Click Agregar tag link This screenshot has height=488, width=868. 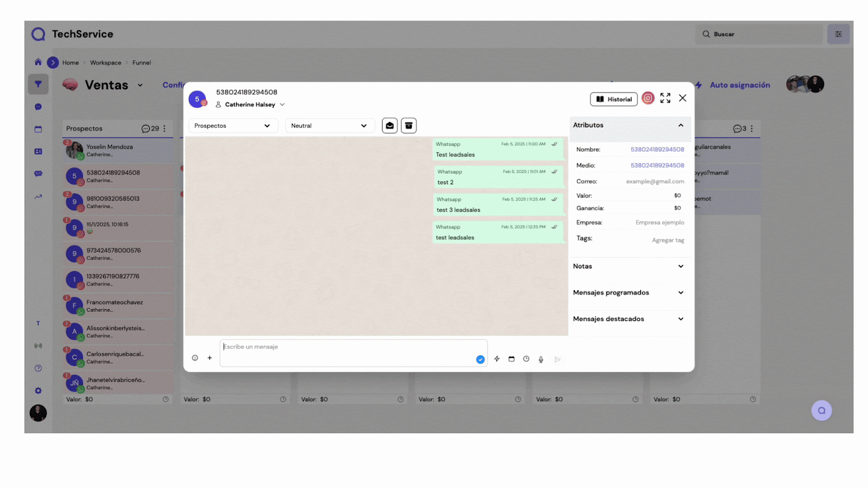tap(668, 240)
